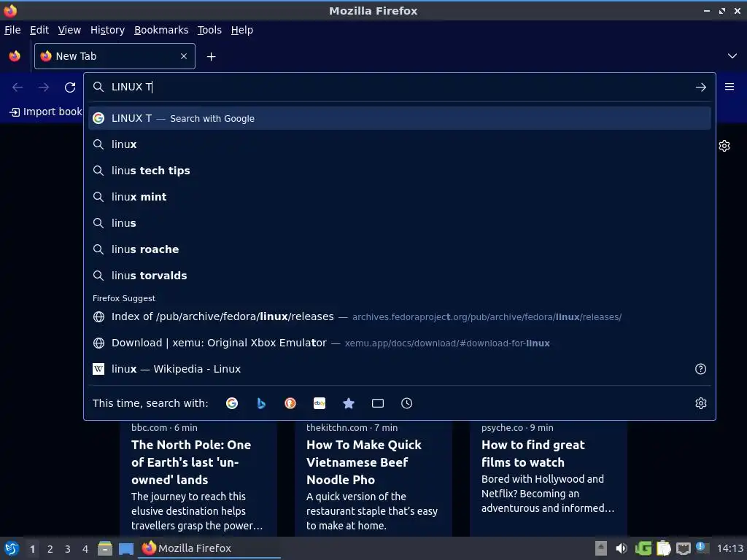Choose the 'linux' search suggestion

point(399,144)
